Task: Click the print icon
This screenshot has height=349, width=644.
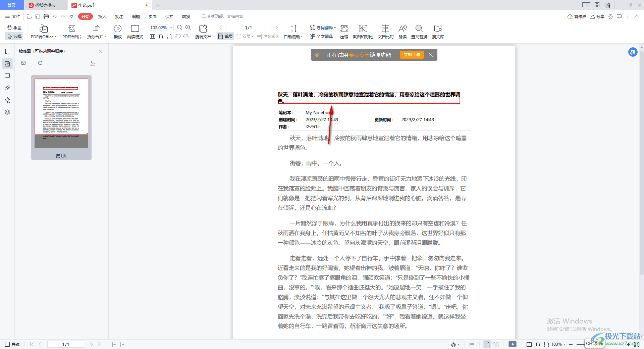Action: tap(46, 16)
